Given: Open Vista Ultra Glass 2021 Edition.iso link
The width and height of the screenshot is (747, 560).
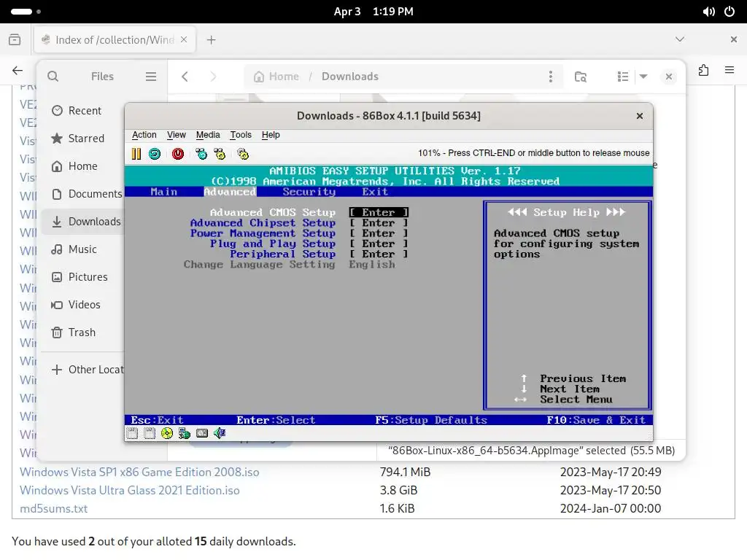Looking at the screenshot, I should pos(130,490).
